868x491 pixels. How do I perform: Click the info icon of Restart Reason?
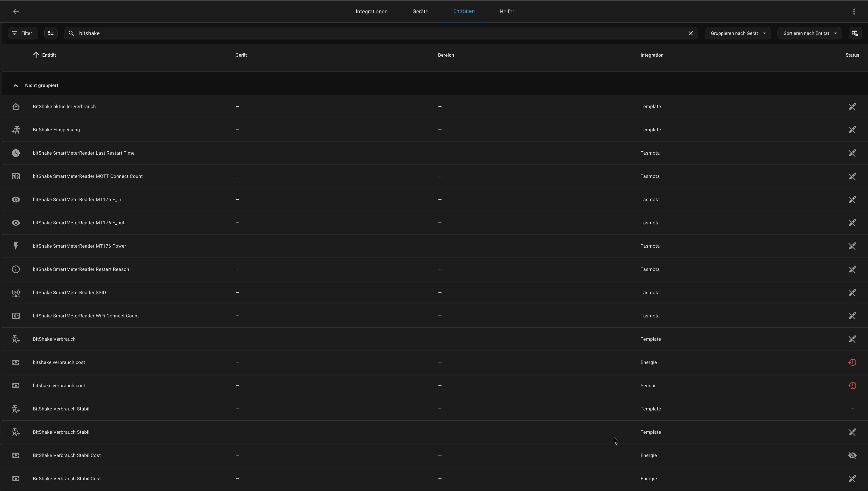16,269
